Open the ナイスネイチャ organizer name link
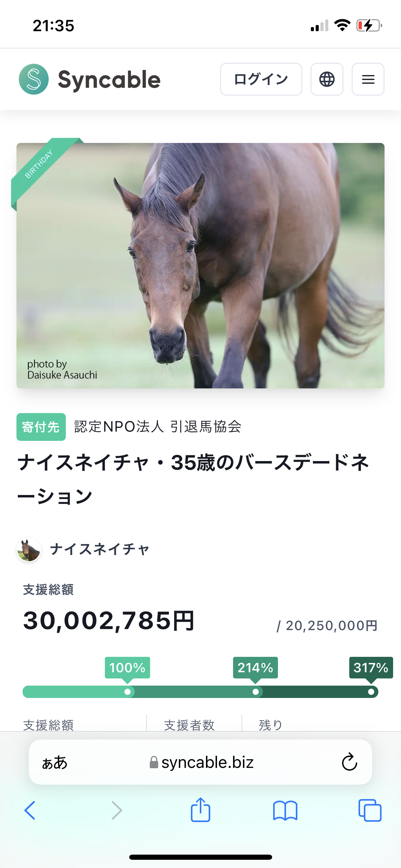Screen dimensions: 401x868 pyautogui.click(x=99, y=550)
